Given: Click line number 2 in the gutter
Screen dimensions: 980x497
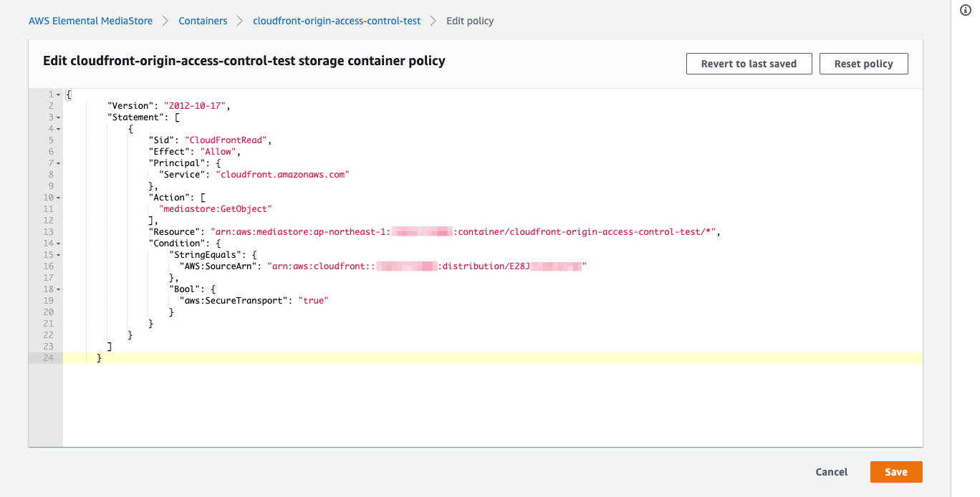Looking at the screenshot, I should click(x=51, y=106).
